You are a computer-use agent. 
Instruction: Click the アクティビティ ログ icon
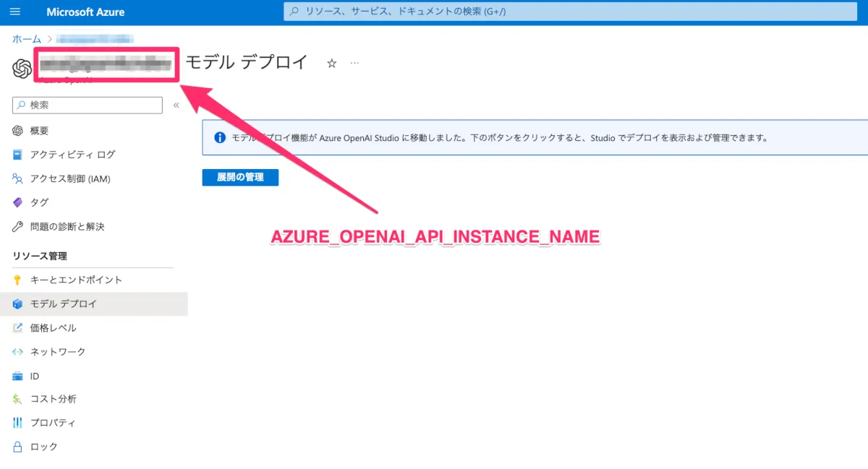18,155
